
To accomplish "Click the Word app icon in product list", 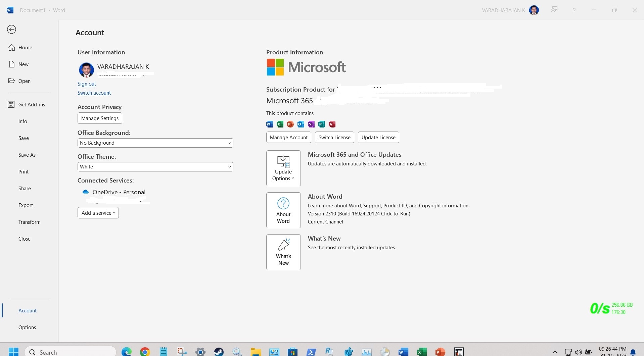I will pyautogui.click(x=270, y=124).
